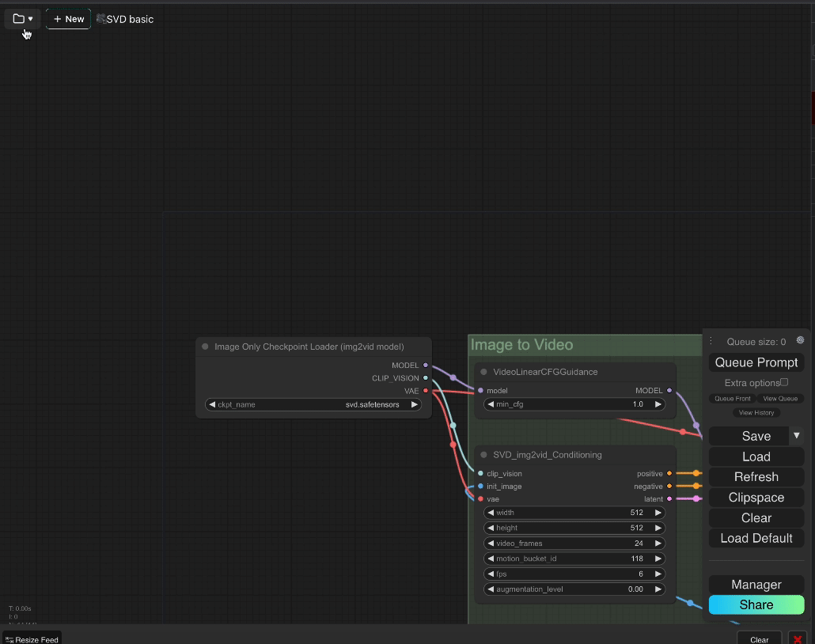Increase the video_frames value with right arrow

pyautogui.click(x=658, y=544)
